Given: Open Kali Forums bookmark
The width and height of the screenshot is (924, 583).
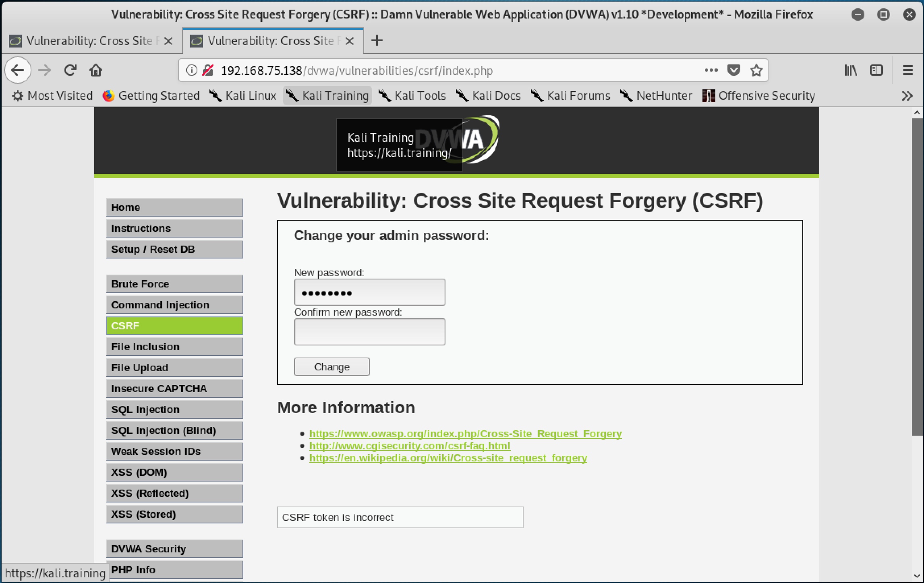Looking at the screenshot, I should tap(570, 96).
